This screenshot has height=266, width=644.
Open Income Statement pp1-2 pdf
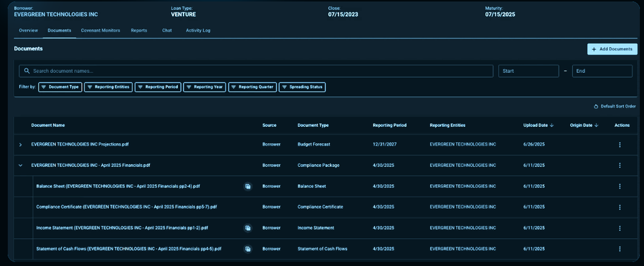(x=122, y=228)
